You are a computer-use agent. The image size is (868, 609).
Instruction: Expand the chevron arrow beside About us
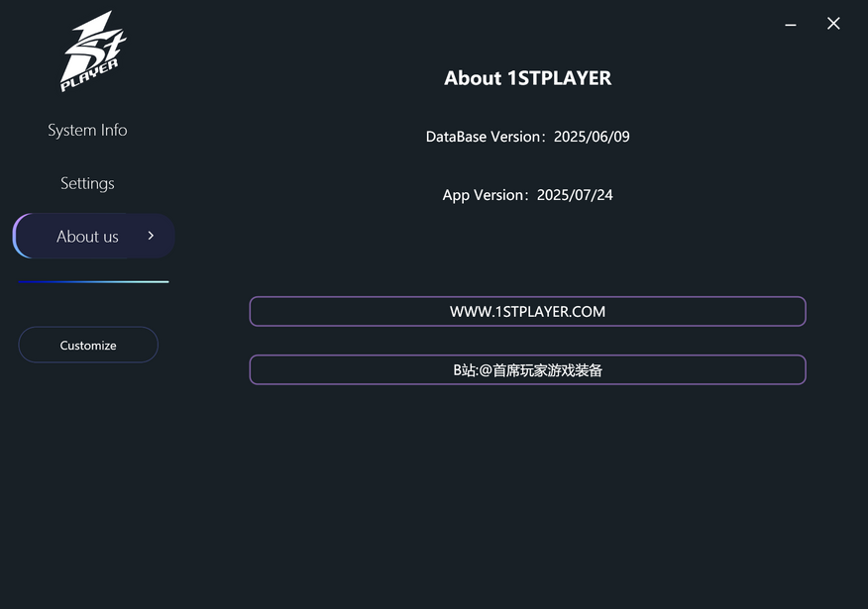151,236
